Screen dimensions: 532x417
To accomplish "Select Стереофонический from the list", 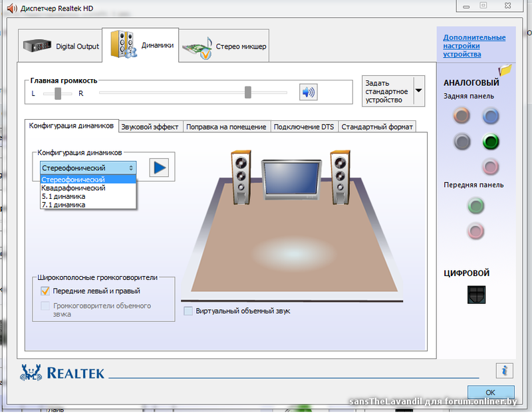I will [x=88, y=180].
